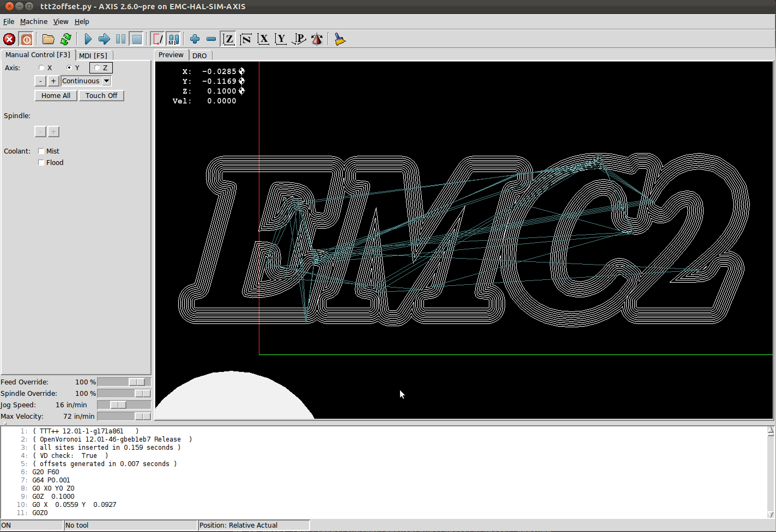The image size is (776, 532).
Task: Set preview to rotated Z view
Action: (246, 39)
